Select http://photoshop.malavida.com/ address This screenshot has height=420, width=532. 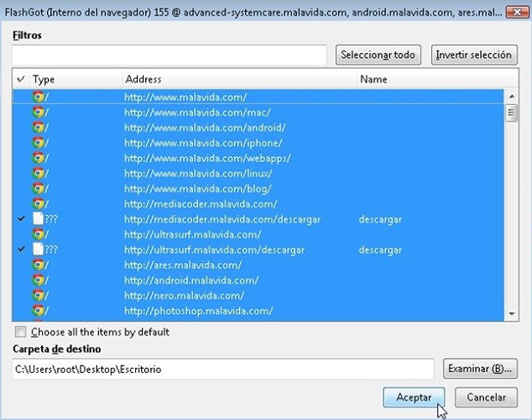point(199,311)
